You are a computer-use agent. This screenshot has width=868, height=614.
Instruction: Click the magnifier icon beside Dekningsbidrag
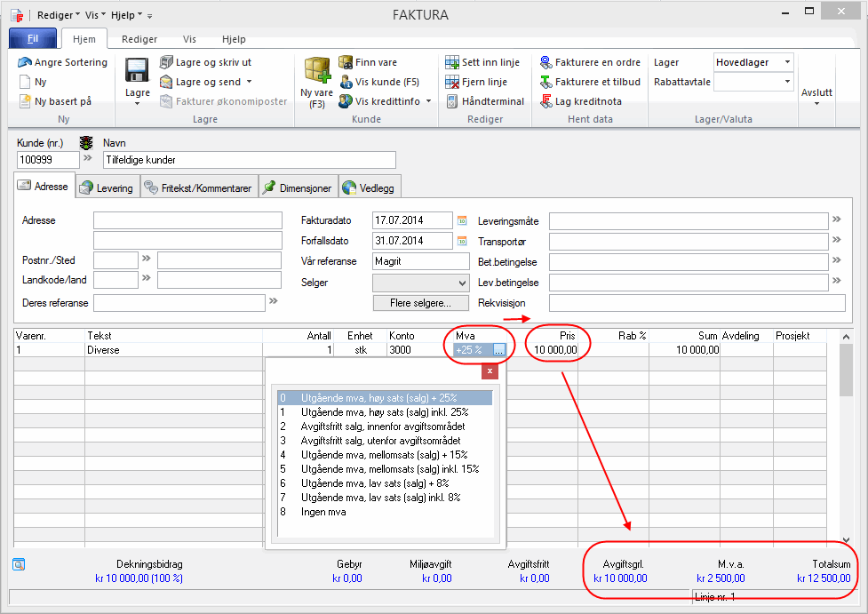coord(19,563)
